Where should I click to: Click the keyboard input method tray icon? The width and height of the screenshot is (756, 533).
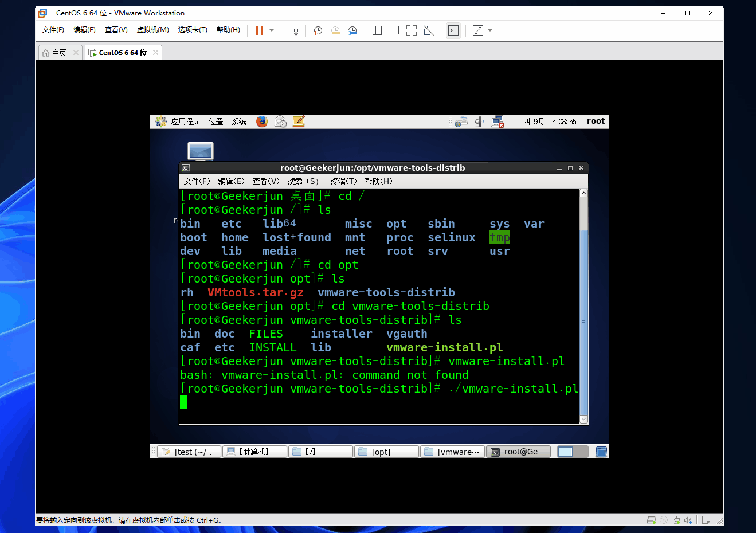click(x=461, y=122)
